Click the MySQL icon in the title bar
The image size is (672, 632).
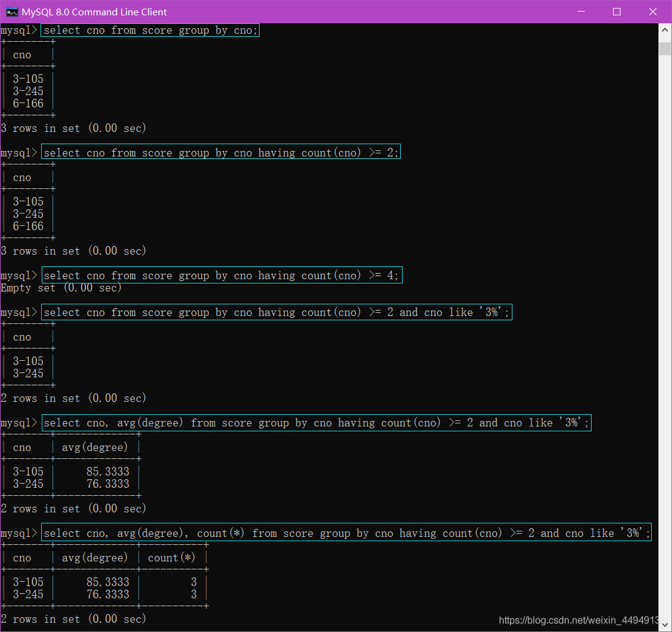(12, 12)
